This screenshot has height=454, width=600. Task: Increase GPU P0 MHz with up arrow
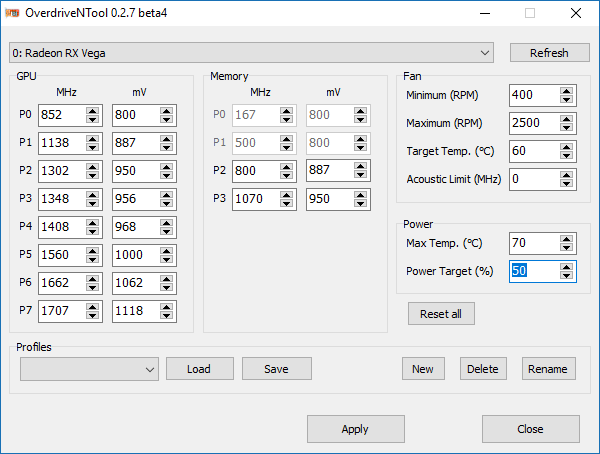92,111
